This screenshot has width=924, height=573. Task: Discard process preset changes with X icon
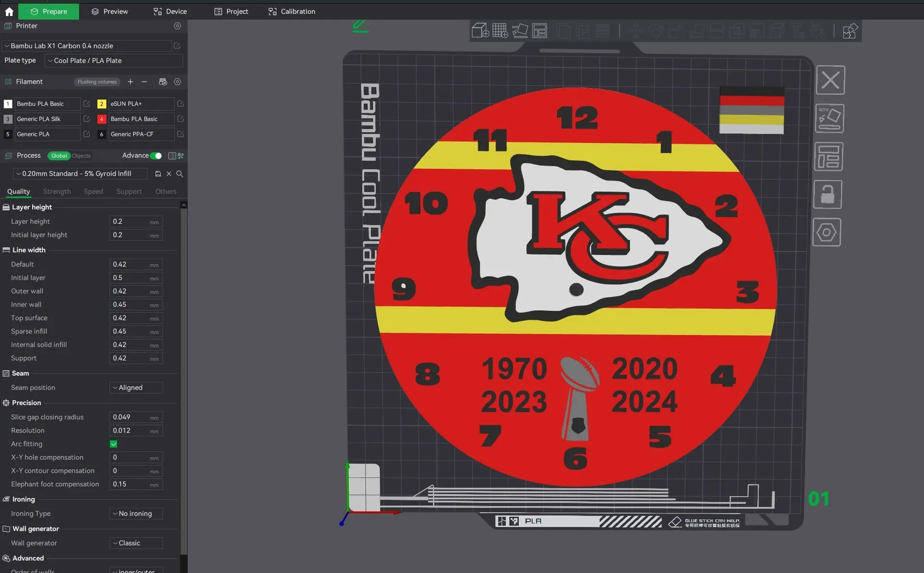pos(169,174)
